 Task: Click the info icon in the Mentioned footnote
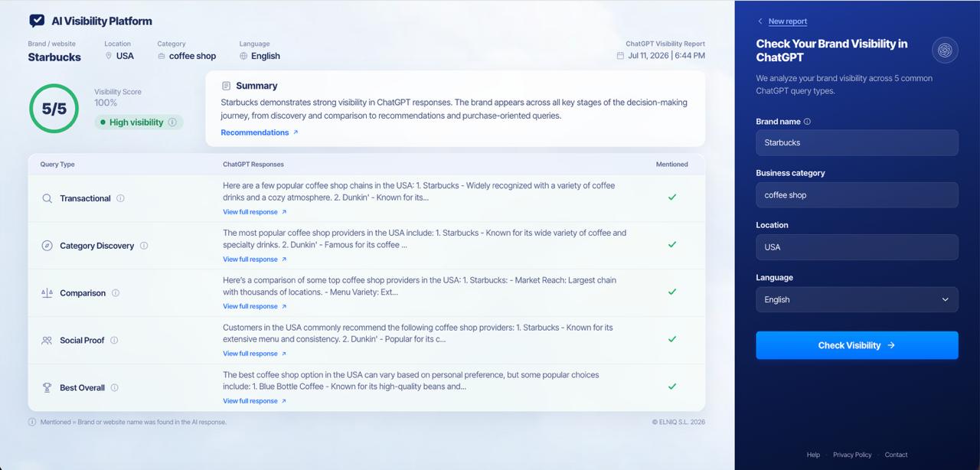click(32, 422)
